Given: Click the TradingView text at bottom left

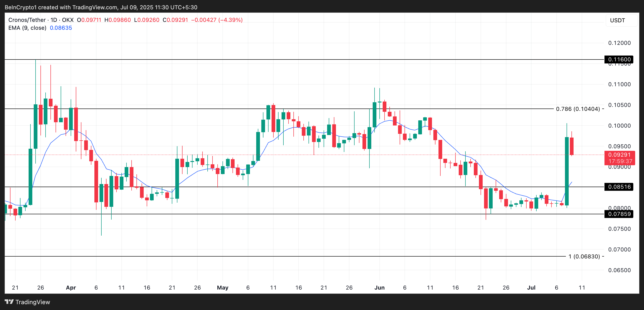Looking at the screenshot, I should 33,302.
